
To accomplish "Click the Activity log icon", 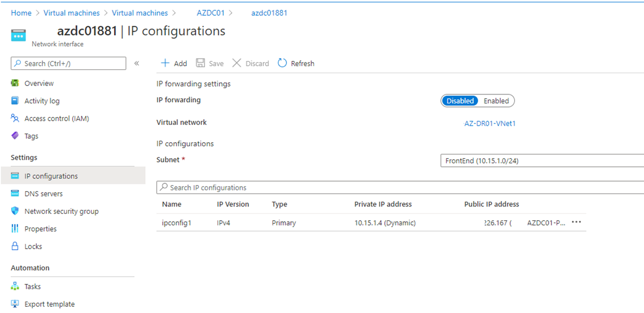I will pos(15,100).
